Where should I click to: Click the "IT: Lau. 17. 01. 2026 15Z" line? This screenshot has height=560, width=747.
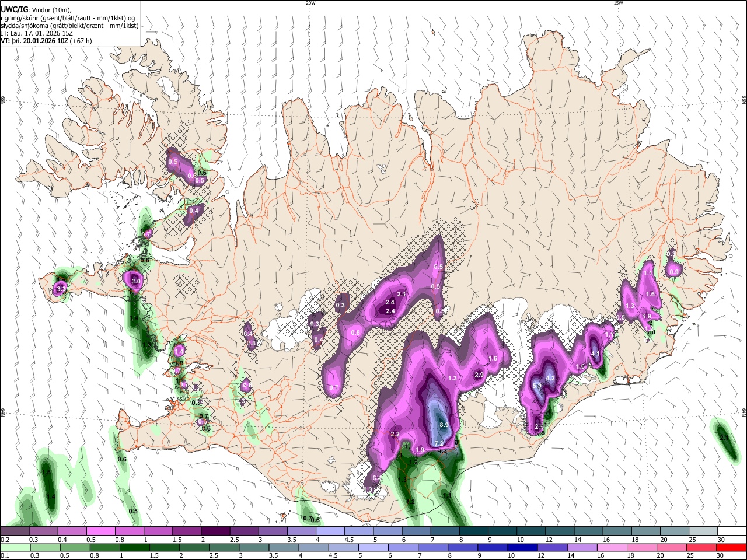click(37, 33)
